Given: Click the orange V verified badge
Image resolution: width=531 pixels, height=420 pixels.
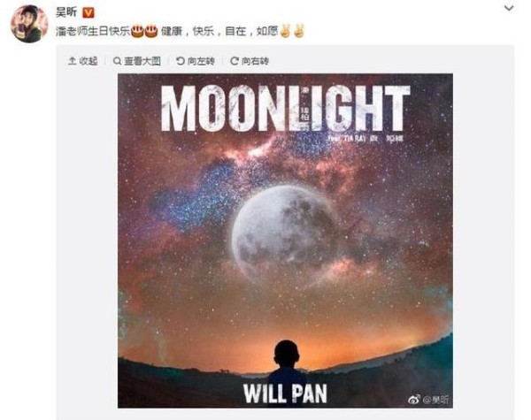Looking at the screenshot, I should click(x=88, y=13).
